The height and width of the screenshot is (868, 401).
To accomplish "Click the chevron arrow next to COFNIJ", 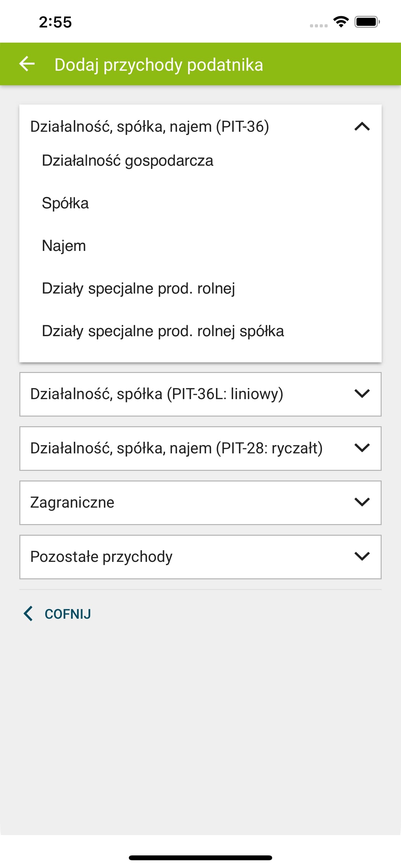I will point(28,613).
